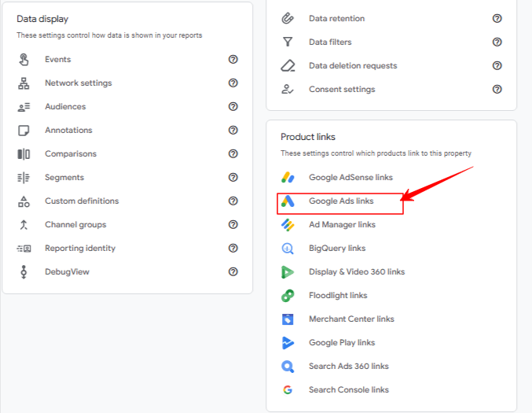The image size is (532, 413).
Task: Open Google AdSense links
Action: (350, 177)
